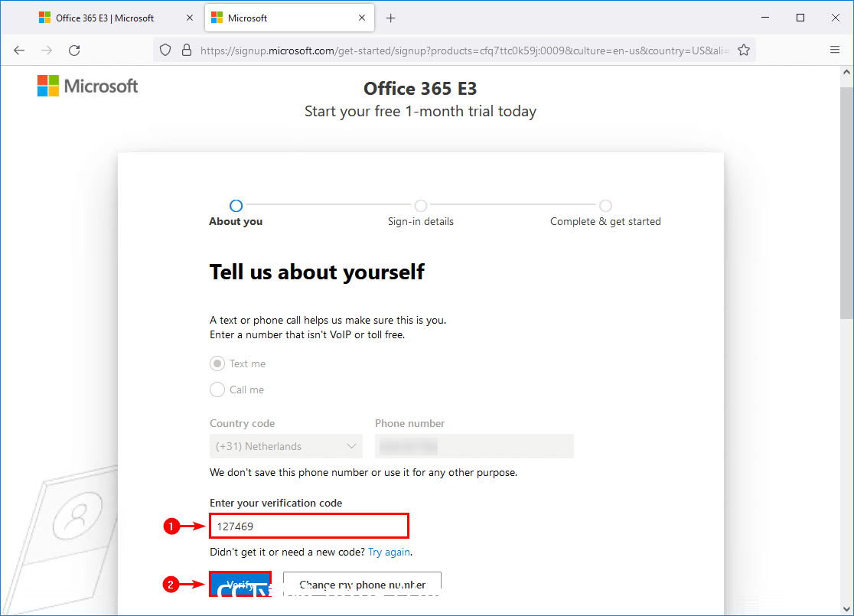Image resolution: width=854 pixels, height=616 pixels.
Task: Click the Sign-in details step circle
Action: (x=420, y=205)
